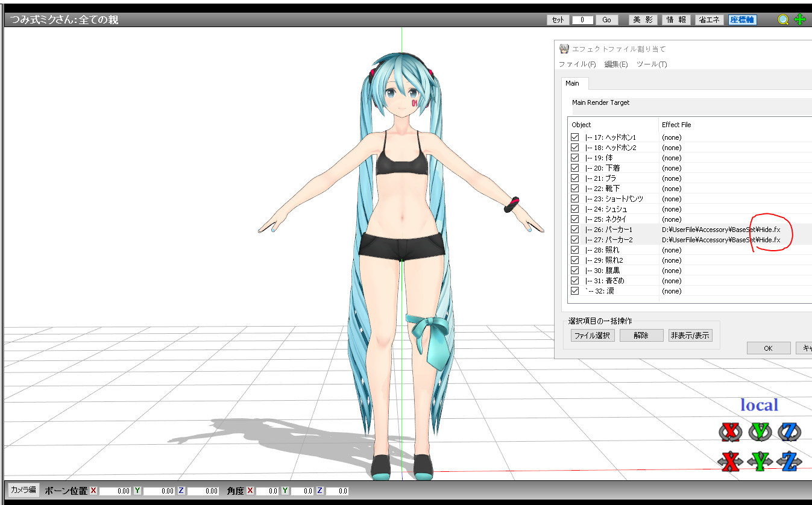Select the row 31: 青ざめ
The width and height of the screenshot is (812, 505).
tap(690, 281)
